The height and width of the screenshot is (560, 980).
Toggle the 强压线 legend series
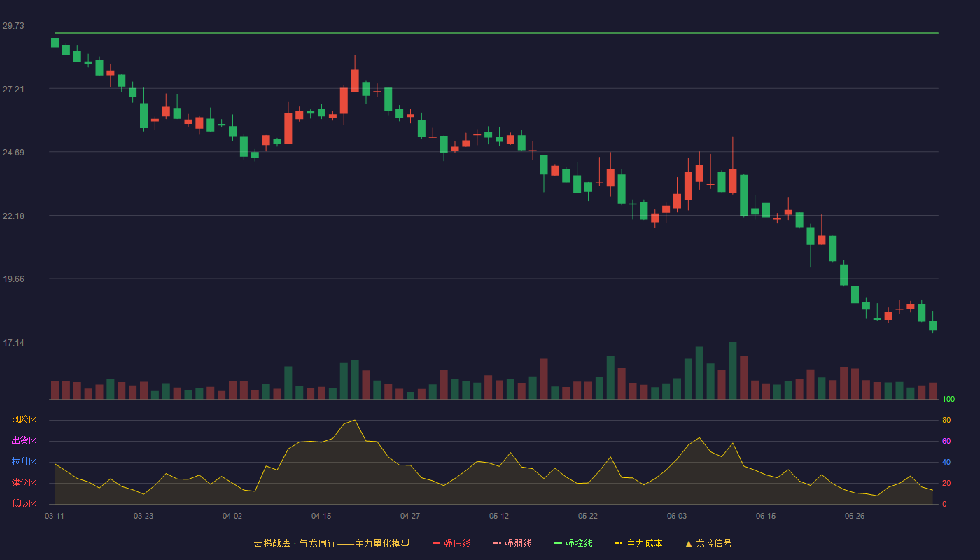click(x=451, y=543)
